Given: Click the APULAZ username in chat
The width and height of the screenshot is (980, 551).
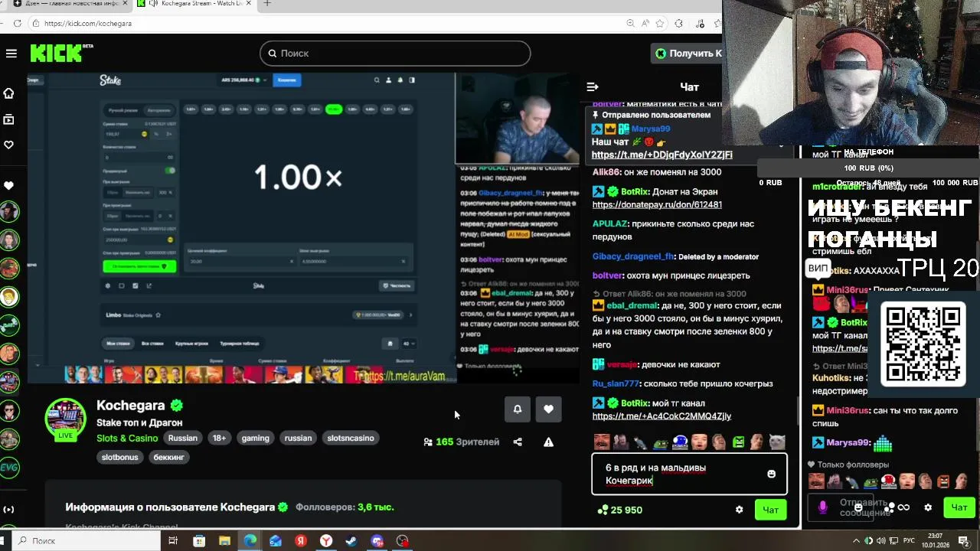Looking at the screenshot, I should (610, 223).
